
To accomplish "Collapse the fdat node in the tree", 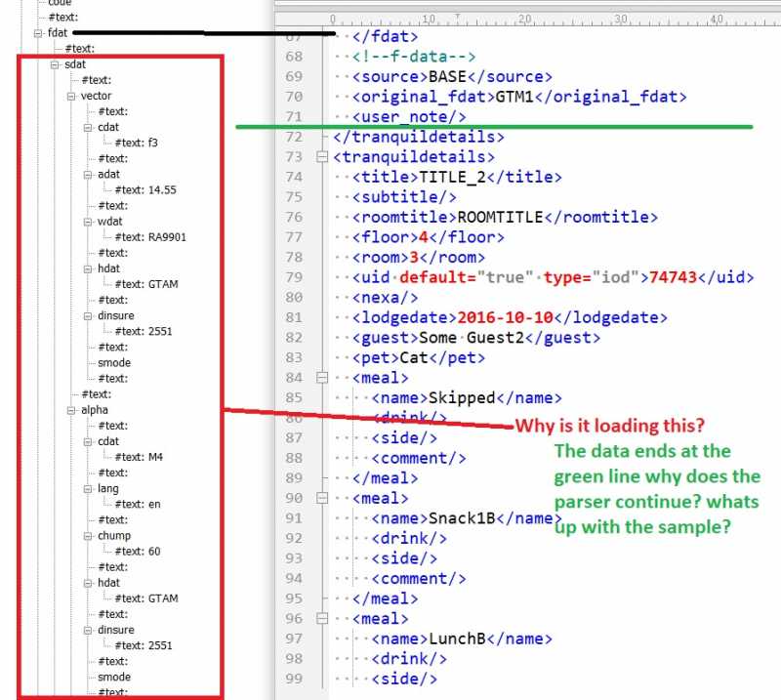I will 39,33.
